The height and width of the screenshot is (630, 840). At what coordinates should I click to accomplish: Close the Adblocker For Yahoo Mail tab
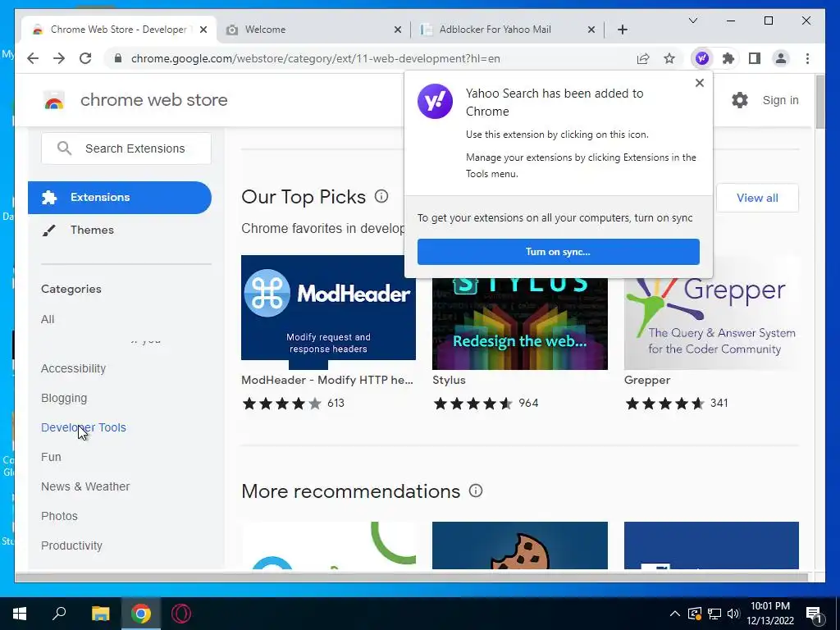591,30
